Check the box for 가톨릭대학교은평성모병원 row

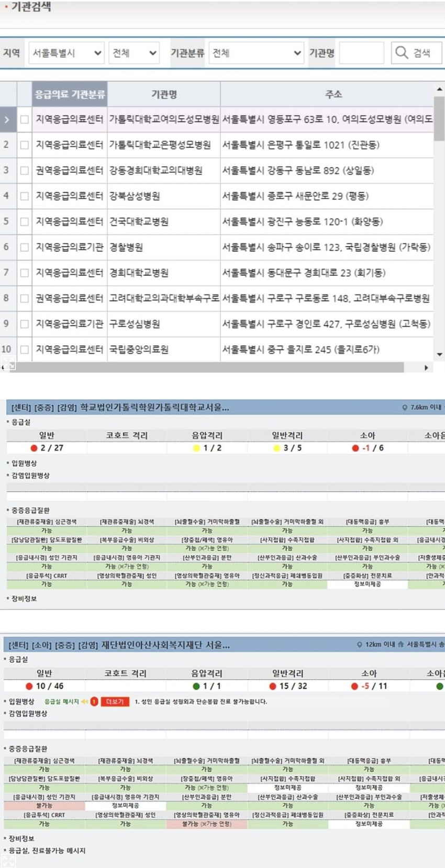(25, 145)
